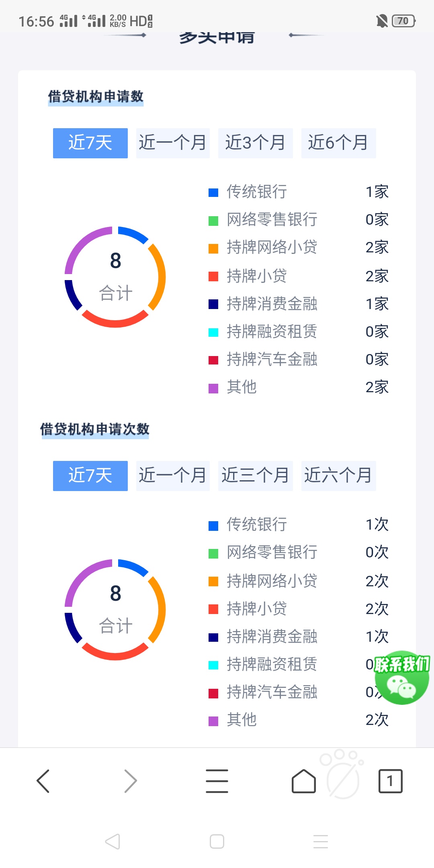Screen dimensions: 434x868
Task: Select 近一个月 under 借贷机构申请数
Action: (173, 143)
